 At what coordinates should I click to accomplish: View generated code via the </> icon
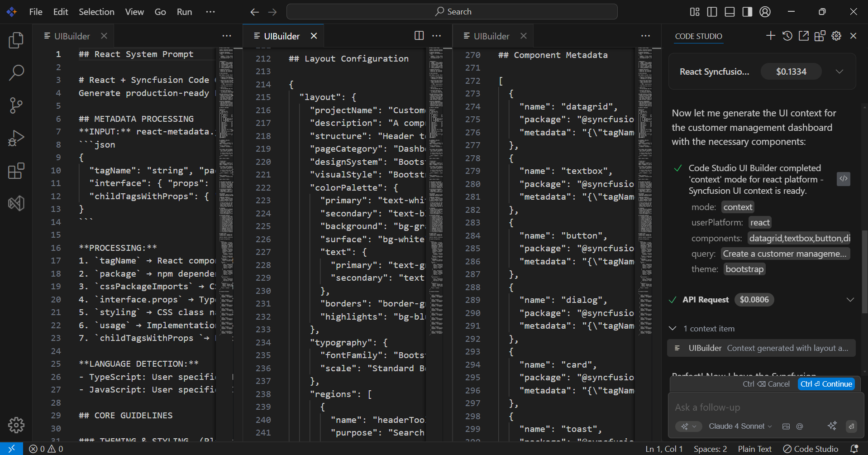(x=843, y=179)
